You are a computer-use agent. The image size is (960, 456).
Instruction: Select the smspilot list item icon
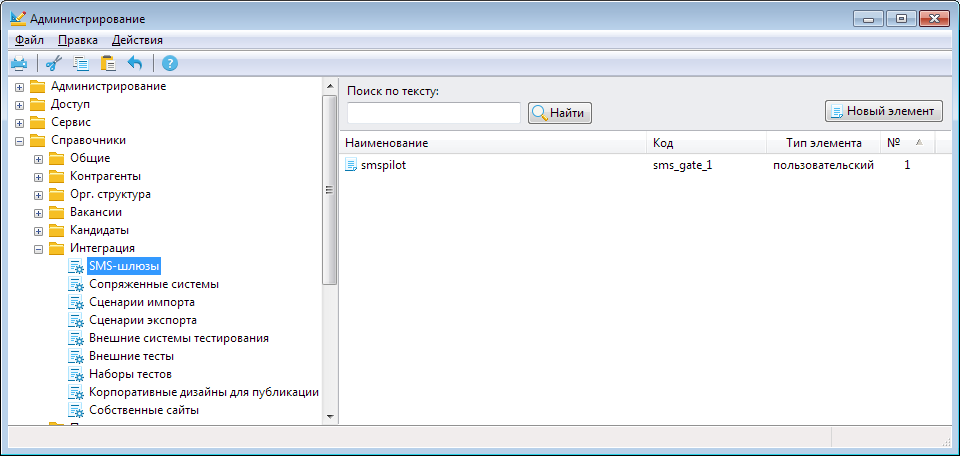[351, 165]
